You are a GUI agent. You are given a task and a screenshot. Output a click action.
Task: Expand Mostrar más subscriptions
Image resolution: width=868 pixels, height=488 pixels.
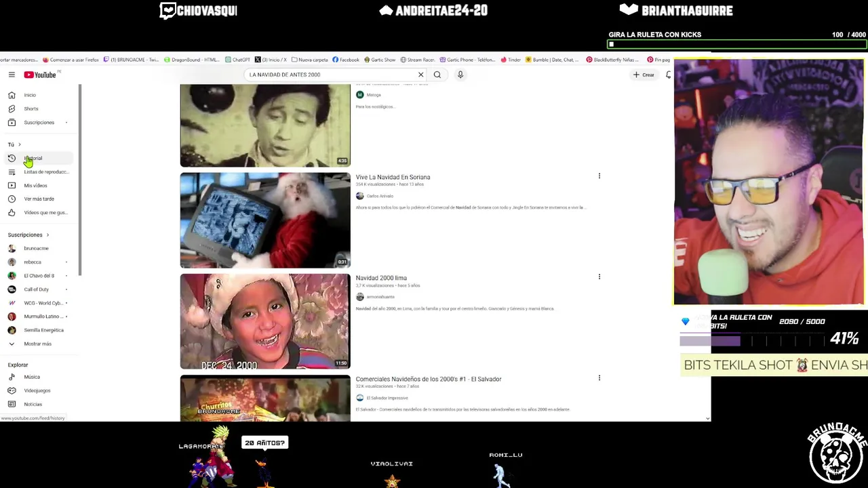pyautogui.click(x=39, y=344)
